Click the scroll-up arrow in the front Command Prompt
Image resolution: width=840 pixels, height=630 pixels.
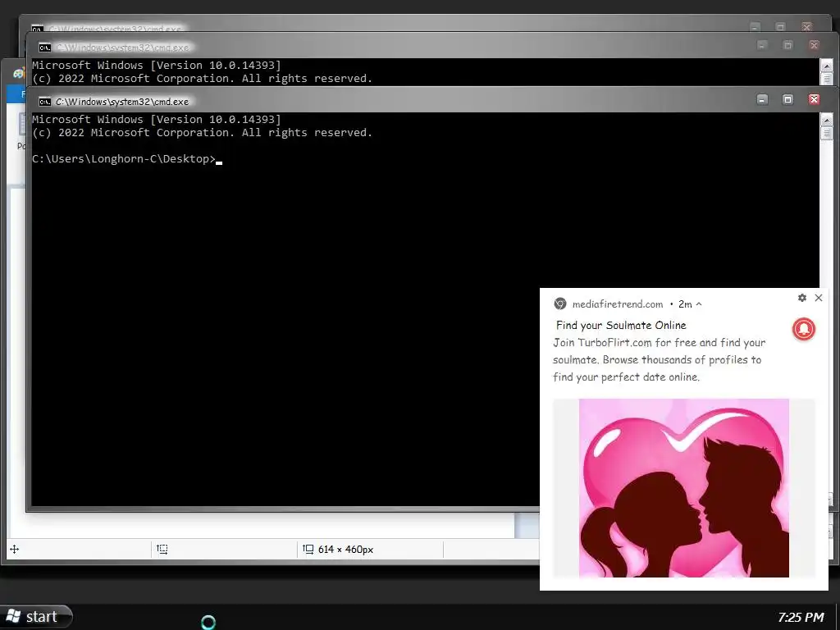pyautogui.click(x=826, y=120)
